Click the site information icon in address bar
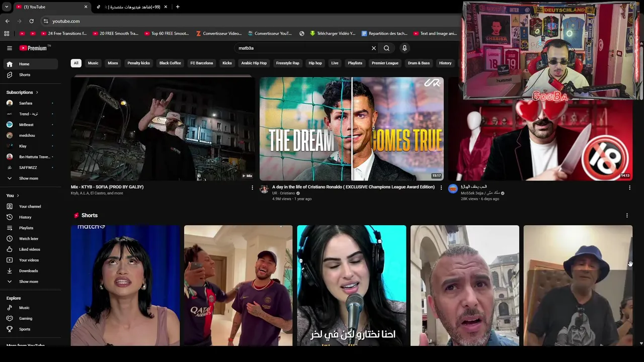The width and height of the screenshot is (644, 362). (x=46, y=21)
